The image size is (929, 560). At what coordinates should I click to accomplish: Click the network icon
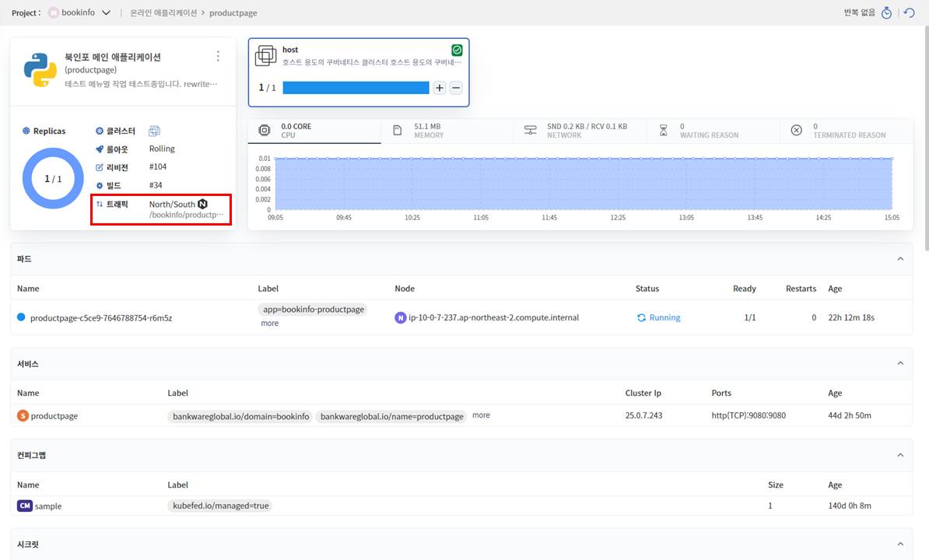click(x=531, y=130)
